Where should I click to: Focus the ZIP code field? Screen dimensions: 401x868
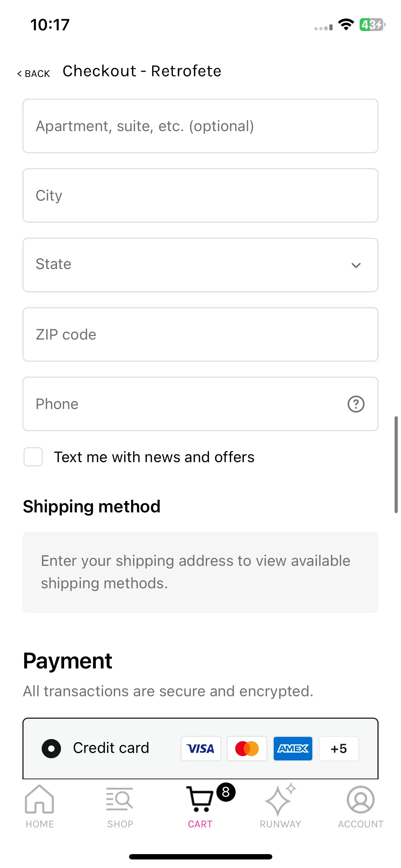coord(200,334)
